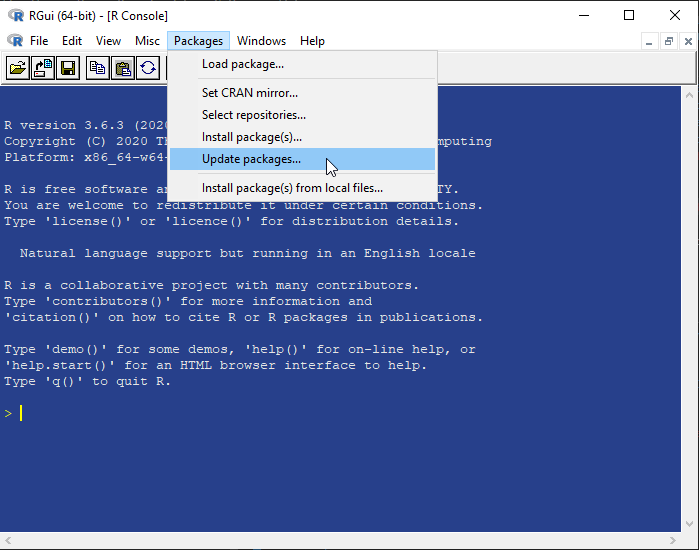Open the File menu
Screen dimensions: 699x550
(39, 41)
